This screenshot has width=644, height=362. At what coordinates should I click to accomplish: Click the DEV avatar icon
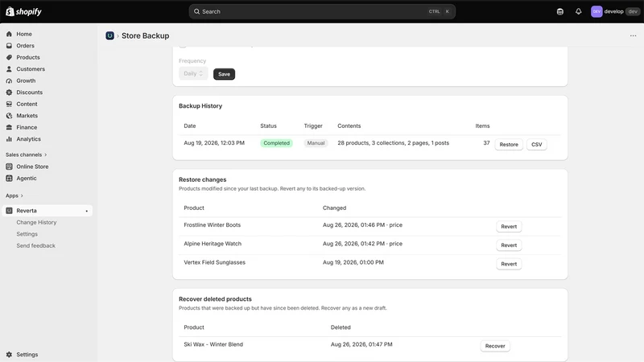click(597, 11)
